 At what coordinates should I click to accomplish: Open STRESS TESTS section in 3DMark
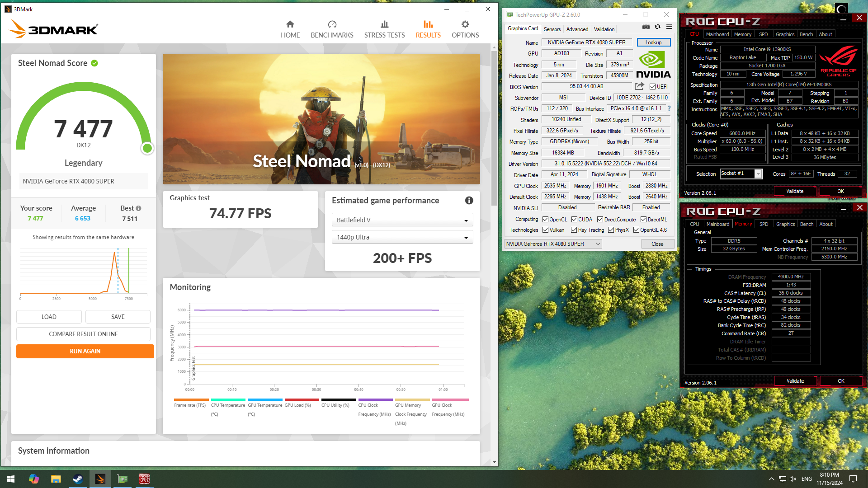384,29
